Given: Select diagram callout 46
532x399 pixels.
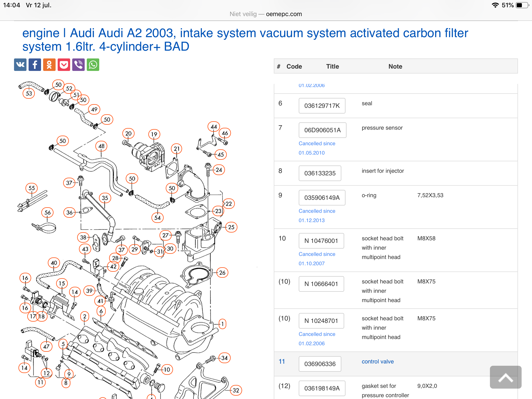Looking at the screenshot, I should coord(225,133).
